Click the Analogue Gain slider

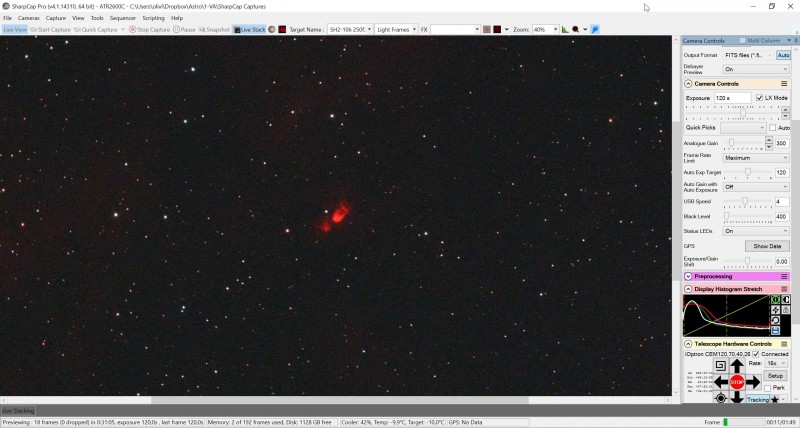click(744, 143)
